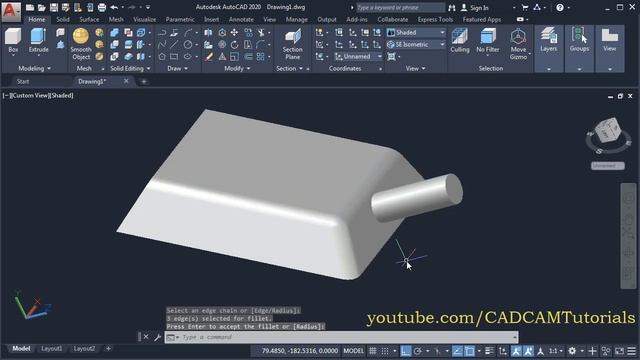This screenshot has height=360, width=640.
Task: Toggle object snap tracking in status bar
Action: pos(457,351)
